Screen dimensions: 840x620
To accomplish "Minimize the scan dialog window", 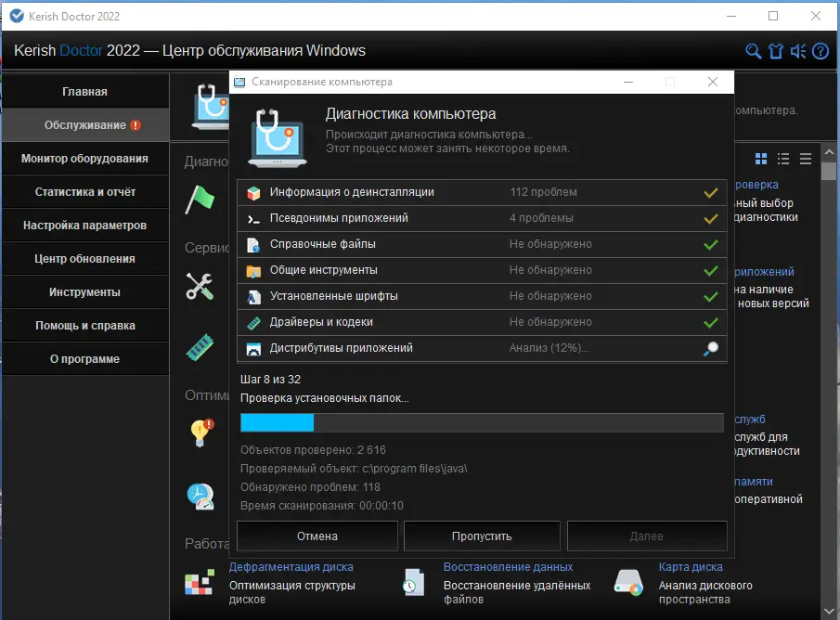I will (x=628, y=82).
